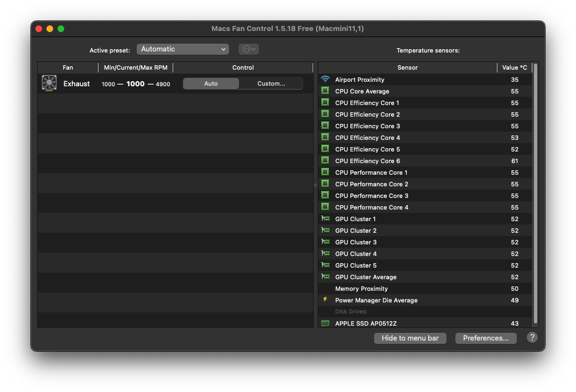Open help with the question mark button
The width and height of the screenshot is (576, 392).
tap(532, 338)
